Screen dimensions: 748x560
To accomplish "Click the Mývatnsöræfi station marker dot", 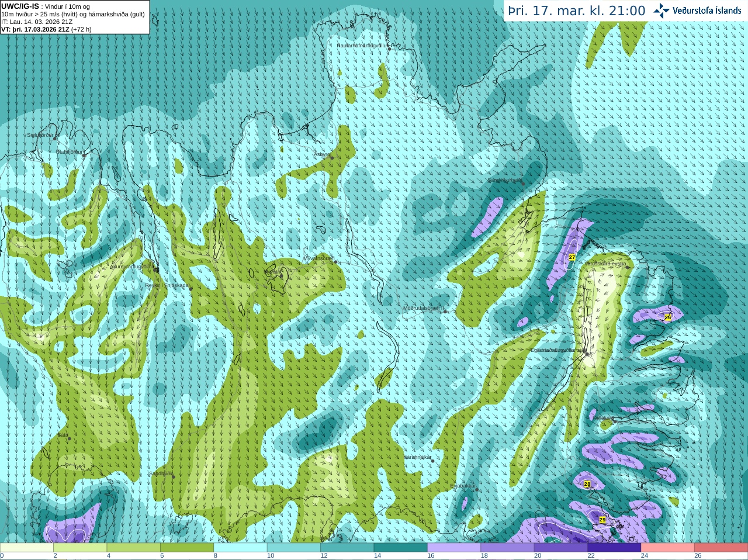I will click(336, 262).
